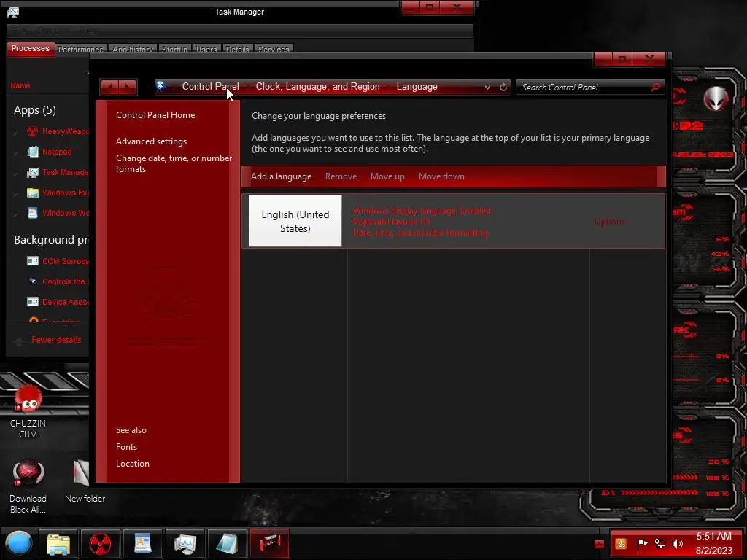The image size is (747, 560).
Task: Switch to the Control Panel taskbar button
Action: (269, 544)
